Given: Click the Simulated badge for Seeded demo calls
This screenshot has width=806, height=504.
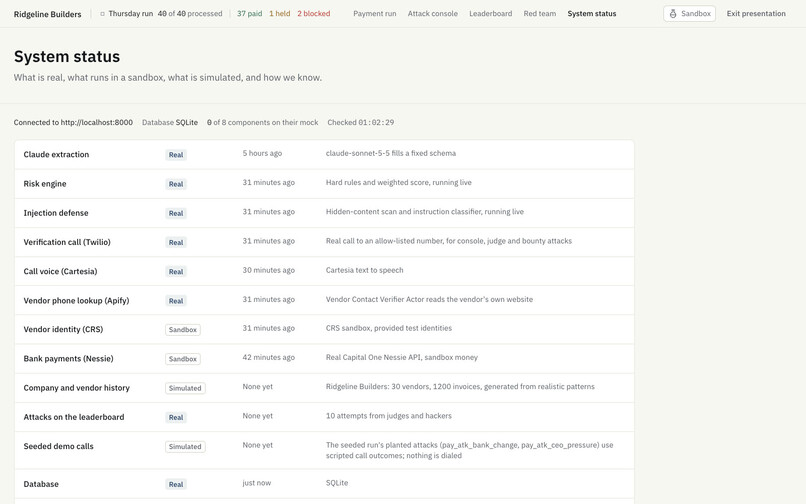Looking at the screenshot, I should 185,447.
